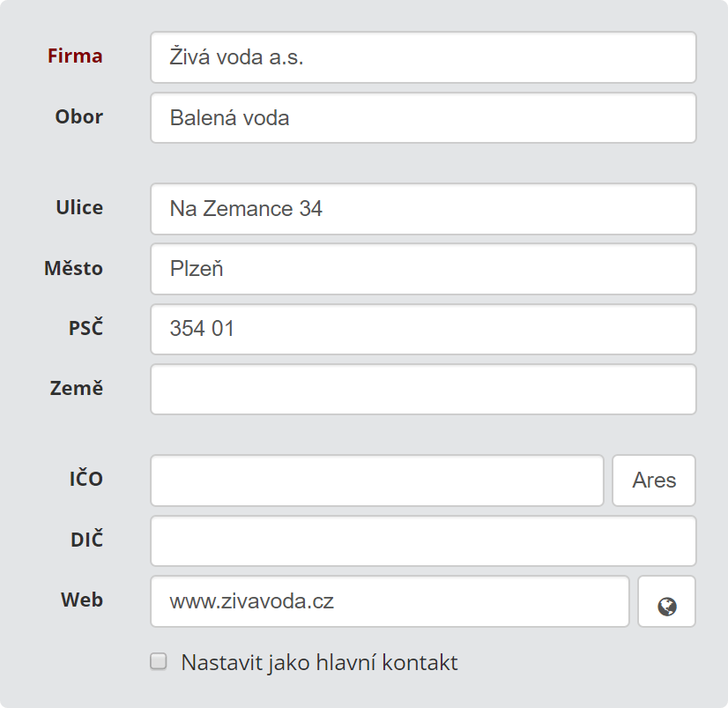
Task: Focus the Firma field with Živá voda a.s.
Action: 423,57
